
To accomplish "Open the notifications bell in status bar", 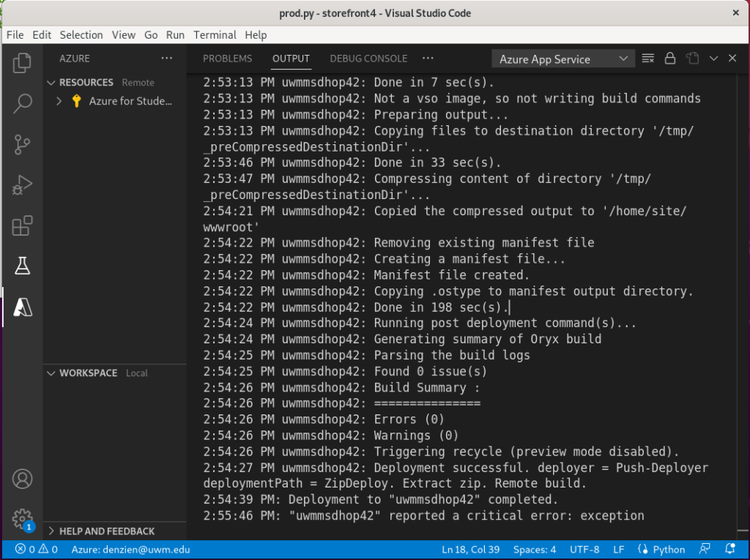I will [730, 549].
